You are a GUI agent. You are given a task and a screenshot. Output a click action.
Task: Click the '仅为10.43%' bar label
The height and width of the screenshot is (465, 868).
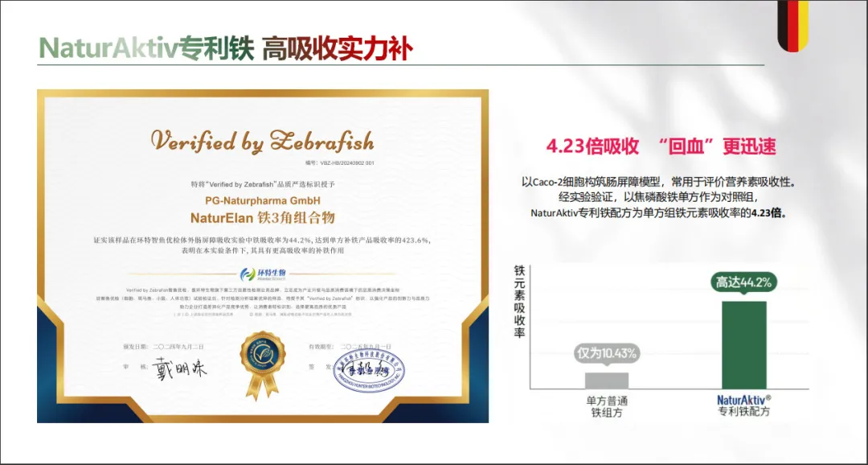[607, 353]
